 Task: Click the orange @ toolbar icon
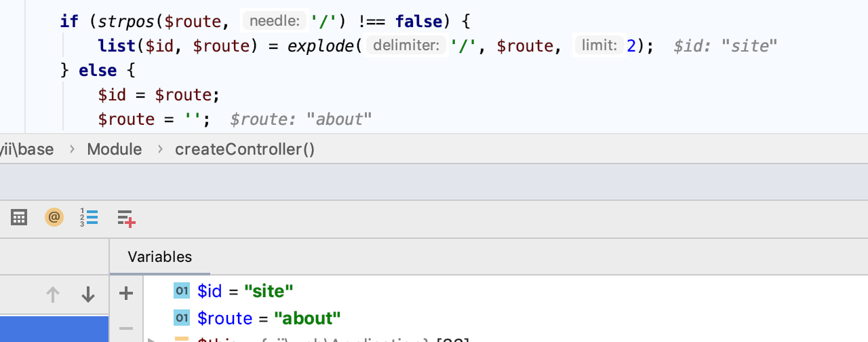click(54, 218)
